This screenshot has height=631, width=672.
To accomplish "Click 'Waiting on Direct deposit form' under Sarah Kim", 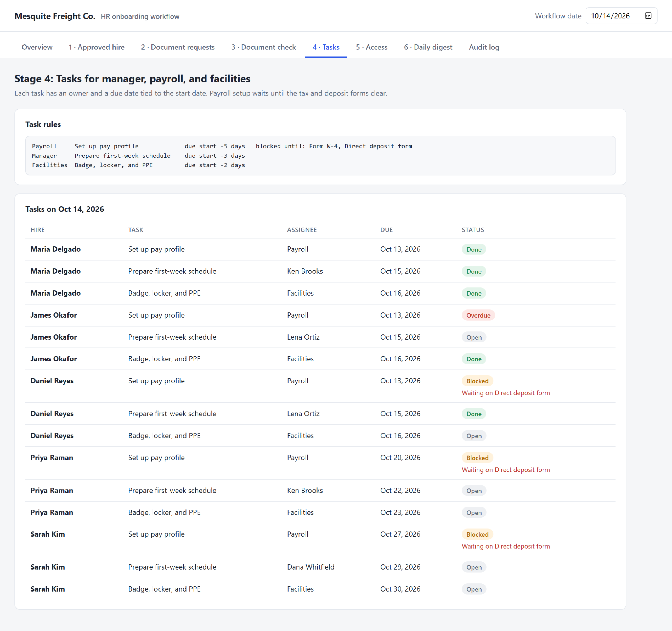I will (x=506, y=546).
